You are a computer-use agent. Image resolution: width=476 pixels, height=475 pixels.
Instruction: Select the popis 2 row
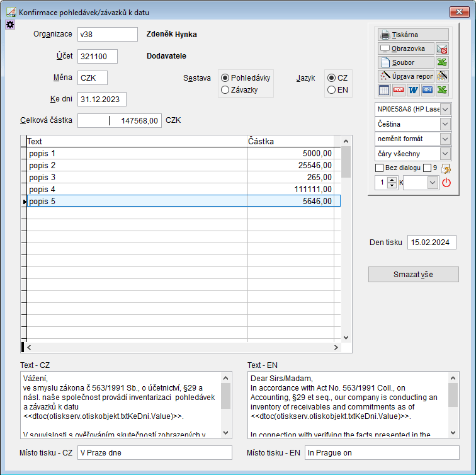click(x=184, y=165)
